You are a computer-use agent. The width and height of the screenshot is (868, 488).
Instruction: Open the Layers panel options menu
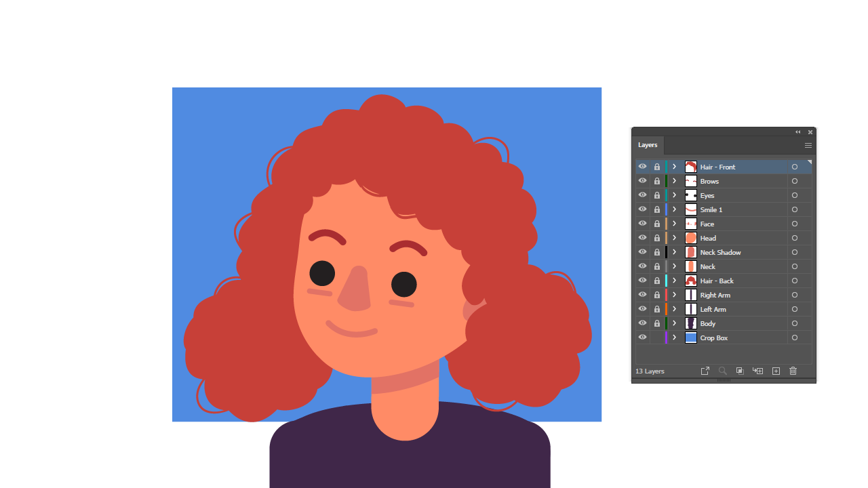point(808,145)
